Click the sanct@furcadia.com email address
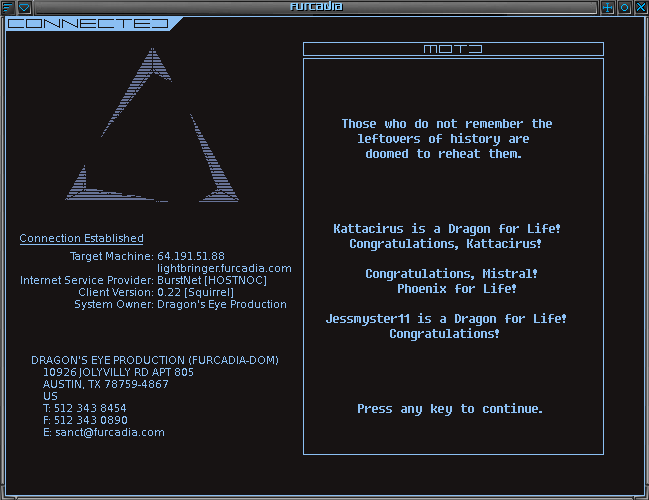This screenshot has height=500, width=649. pyautogui.click(x=110, y=433)
